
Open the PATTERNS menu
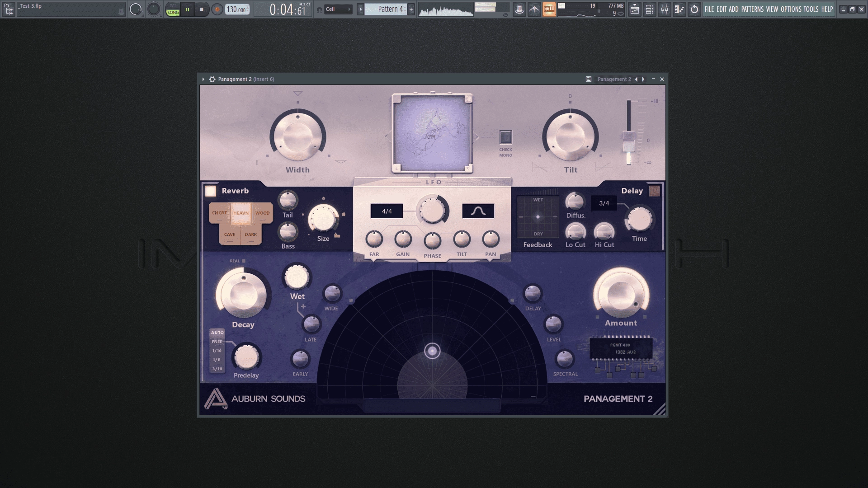(752, 9)
